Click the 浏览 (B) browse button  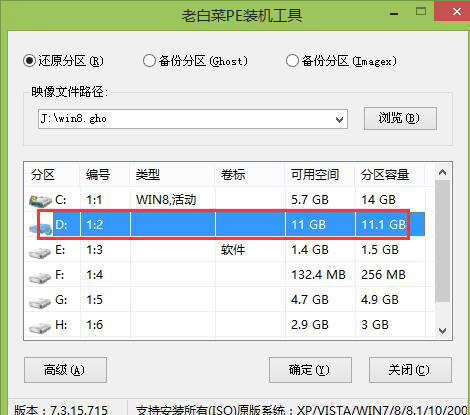point(400,118)
